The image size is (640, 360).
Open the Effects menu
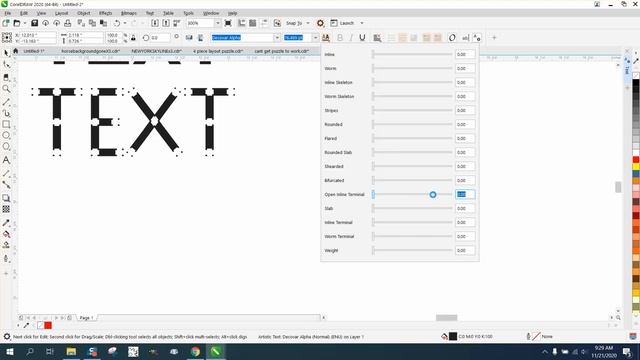pyautogui.click(x=106, y=13)
